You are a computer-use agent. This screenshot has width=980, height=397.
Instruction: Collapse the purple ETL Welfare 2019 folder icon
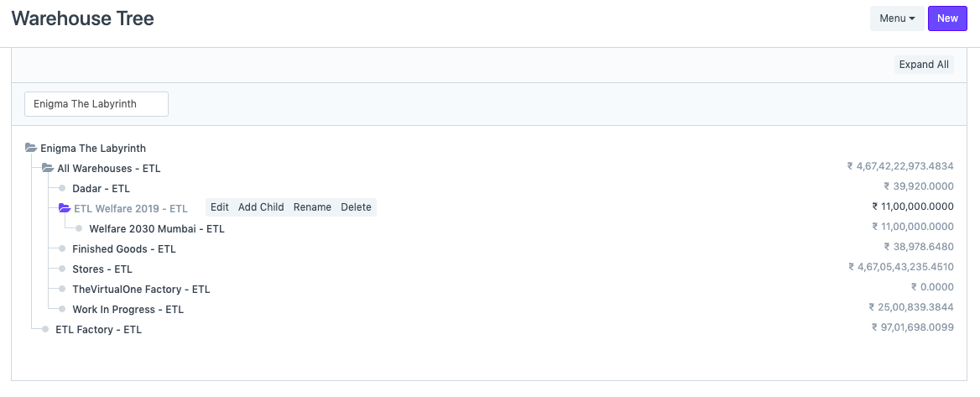click(x=65, y=208)
